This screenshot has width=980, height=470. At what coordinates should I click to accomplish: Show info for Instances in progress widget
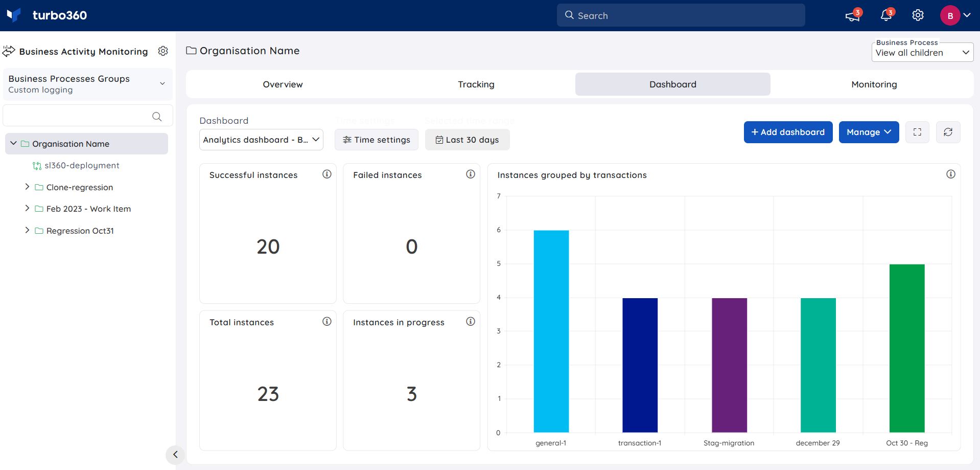(x=471, y=322)
